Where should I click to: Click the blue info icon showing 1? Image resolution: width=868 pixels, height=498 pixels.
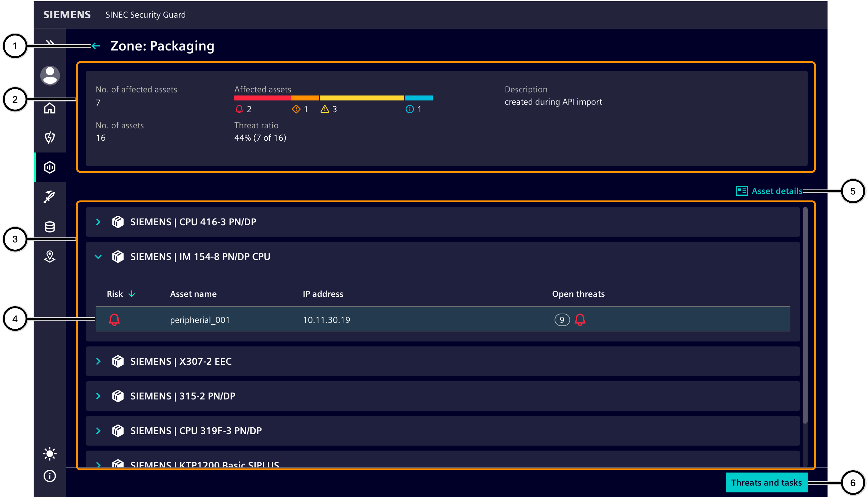409,109
